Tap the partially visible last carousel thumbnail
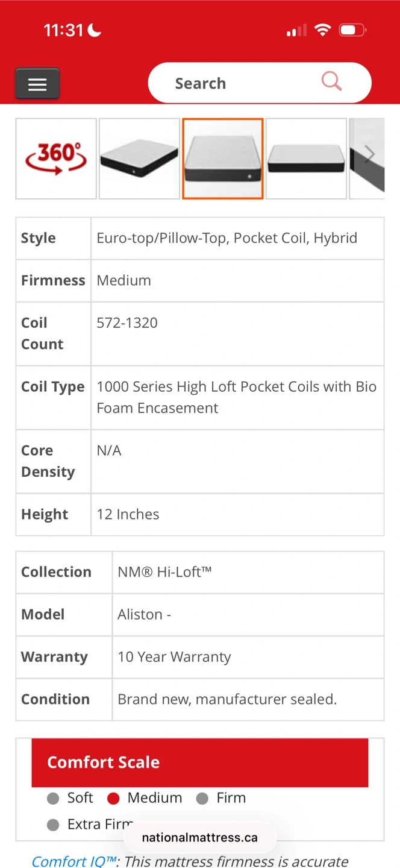400x868 pixels. [367, 159]
